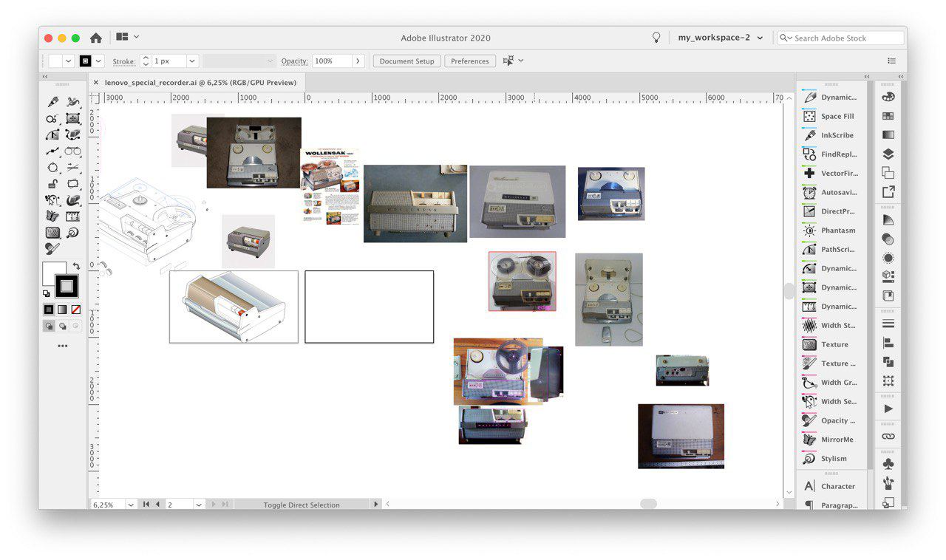Image resolution: width=946 pixels, height=560 pixels.
Task: Set paint mode to Gradient
Action: point(62,310)
